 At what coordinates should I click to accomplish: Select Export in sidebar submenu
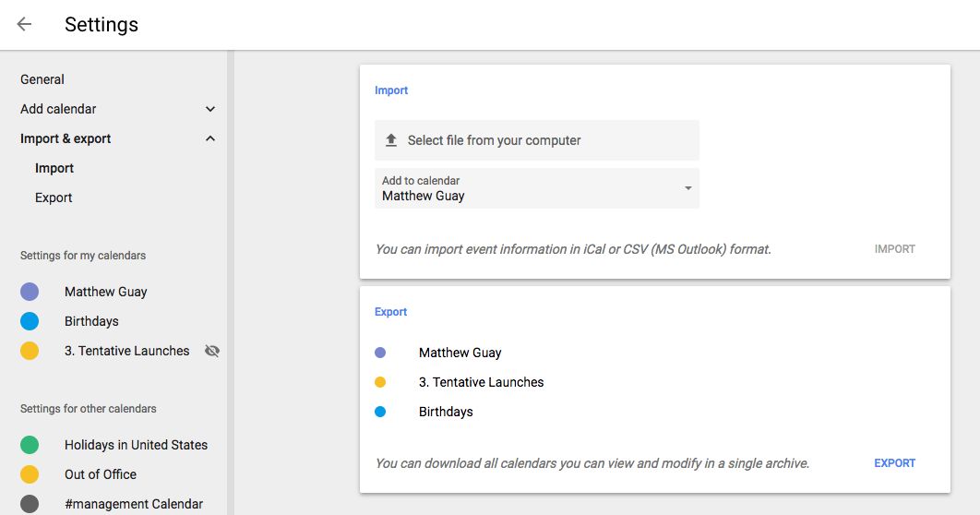[x=54, y=198]
